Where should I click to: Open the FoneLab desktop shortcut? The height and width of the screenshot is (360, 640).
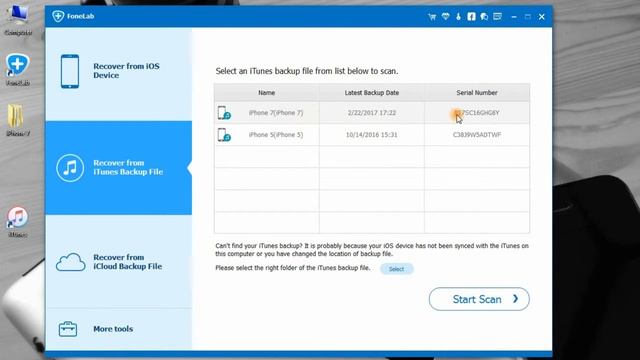[18, 69]
